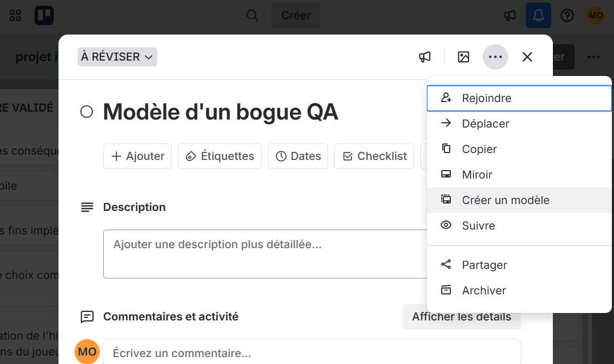Open the apps grid launcher

[15, 15]
